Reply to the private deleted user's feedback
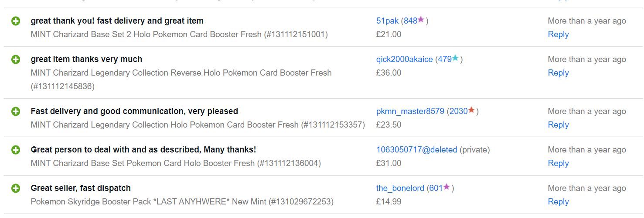This screenshot has height=218, width=644. click(x=558, y=163)
